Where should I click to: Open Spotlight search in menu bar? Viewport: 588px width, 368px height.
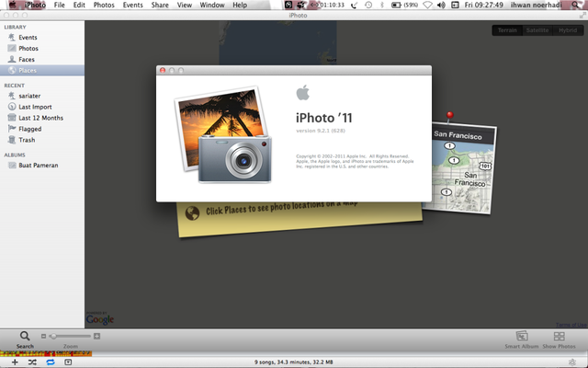click(575, 5)
